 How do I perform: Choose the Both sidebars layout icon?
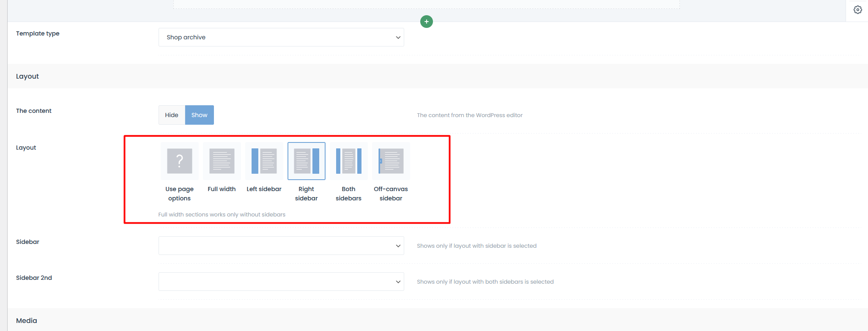(349, 161)
